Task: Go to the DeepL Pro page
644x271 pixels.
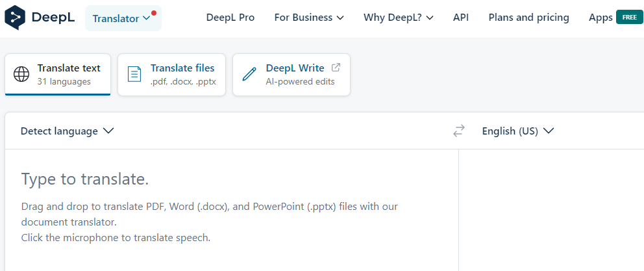Action: [x=230, y=18]
